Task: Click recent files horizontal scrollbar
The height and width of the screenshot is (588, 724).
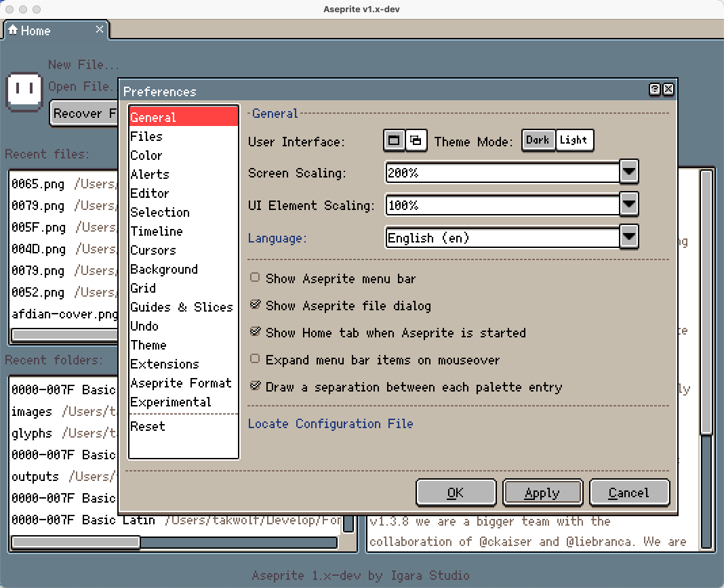Action: [x=64, y=335]
